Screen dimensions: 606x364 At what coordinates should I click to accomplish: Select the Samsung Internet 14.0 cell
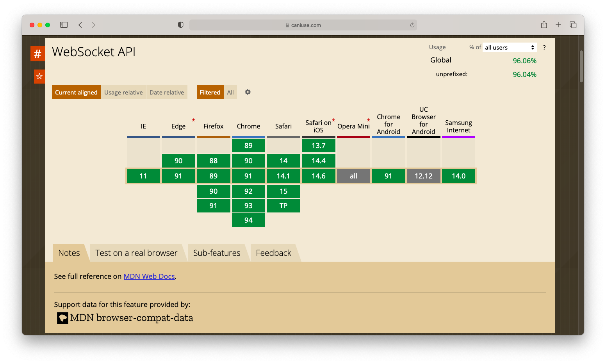[458, 176]
